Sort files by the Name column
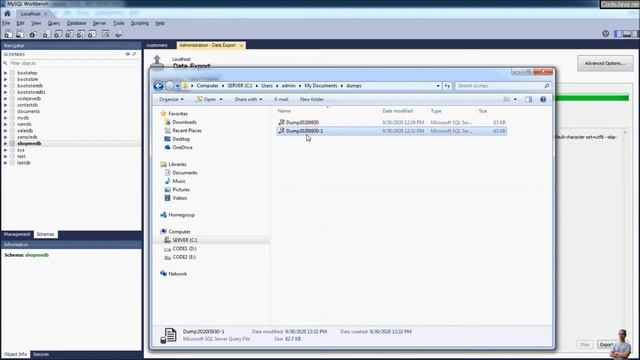 pos(284,111)
